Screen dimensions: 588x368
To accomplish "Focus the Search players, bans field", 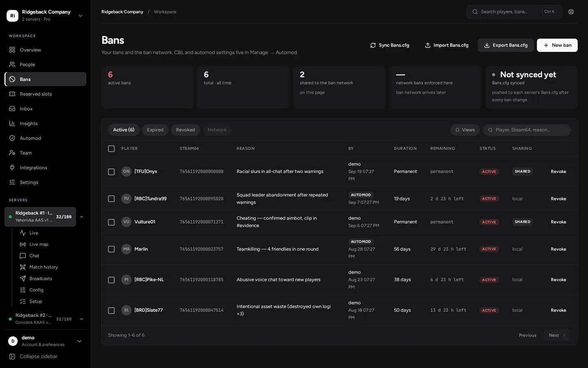I will (514, 12).
